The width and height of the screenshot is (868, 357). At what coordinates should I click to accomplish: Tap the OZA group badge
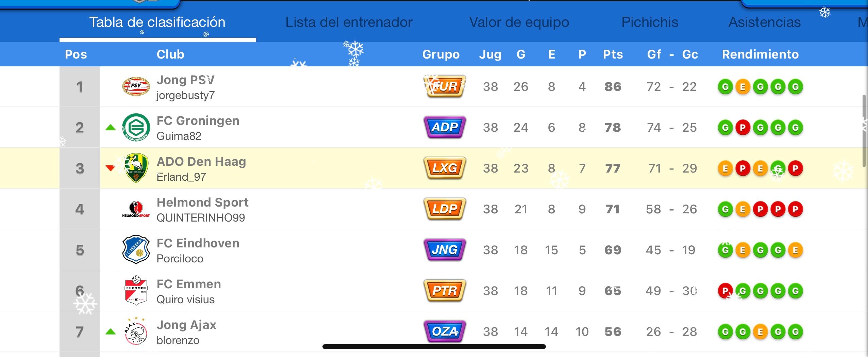click(x=445, y=331)
